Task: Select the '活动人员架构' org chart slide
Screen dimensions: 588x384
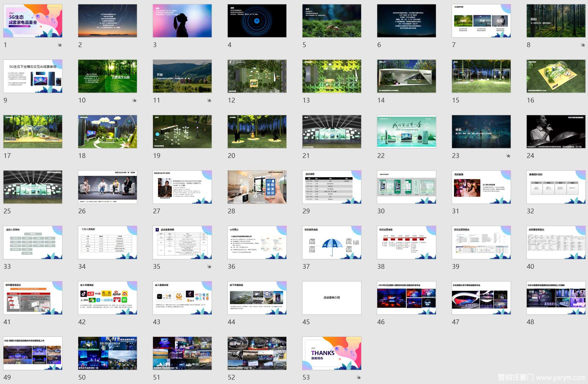Action: pos(33,242)
